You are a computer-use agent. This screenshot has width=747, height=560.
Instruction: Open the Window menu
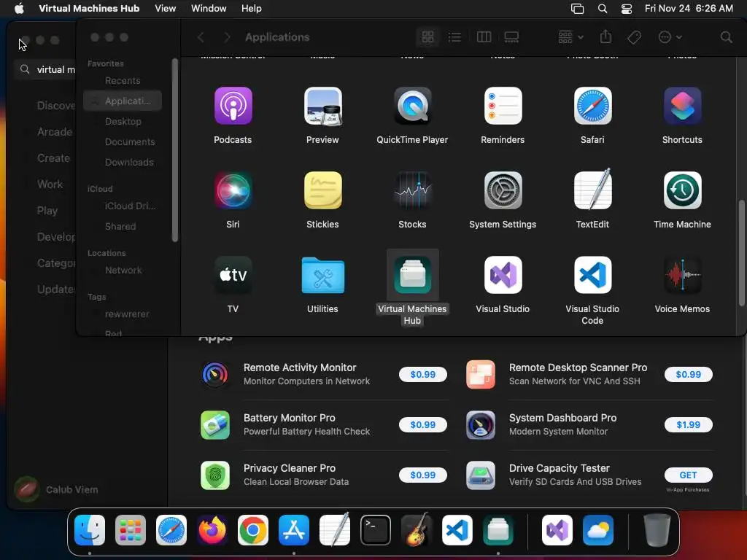pos(209,9)
